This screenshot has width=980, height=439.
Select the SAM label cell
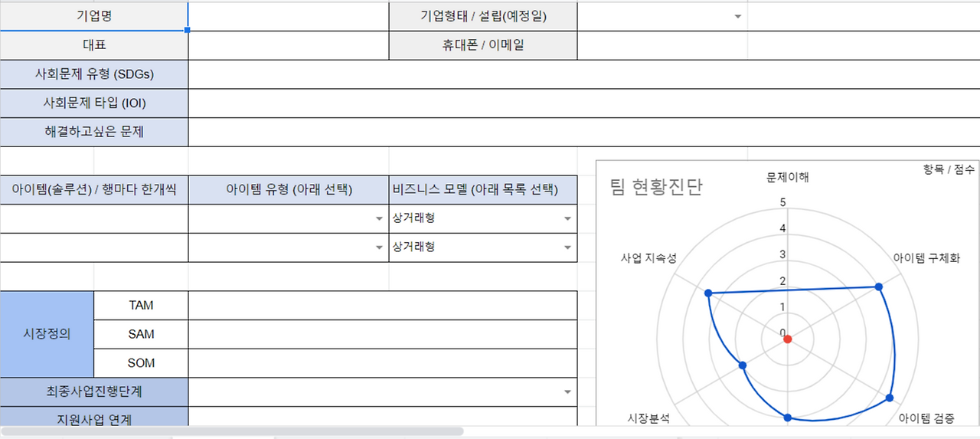point(141,334)
